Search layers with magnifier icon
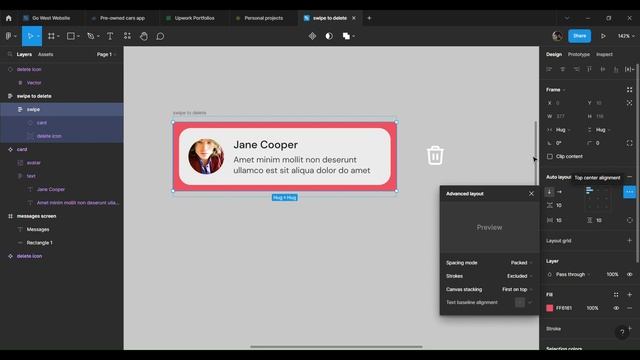The width and height of the screenshot is (640, 360). pyautogui.click(x=10, y=54)
